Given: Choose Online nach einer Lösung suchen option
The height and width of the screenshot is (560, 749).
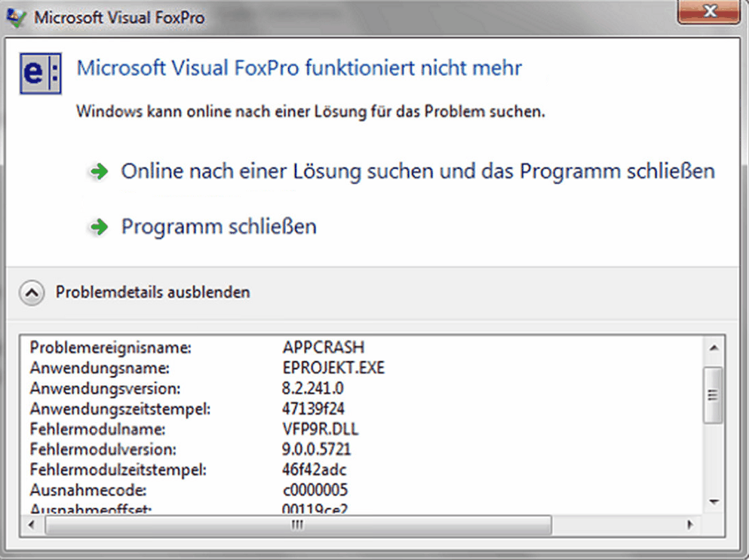Looking at the screenshot, I should (x=417, y=171).
